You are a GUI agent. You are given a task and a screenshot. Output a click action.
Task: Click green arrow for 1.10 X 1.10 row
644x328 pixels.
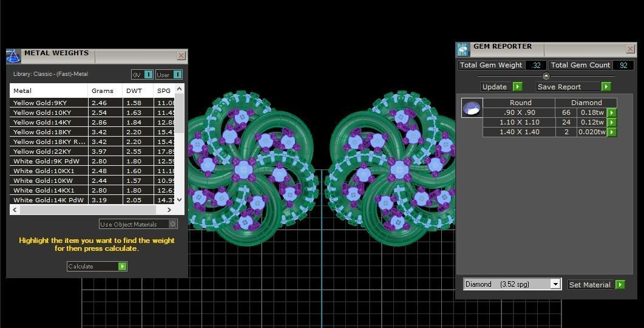point(612,122)
